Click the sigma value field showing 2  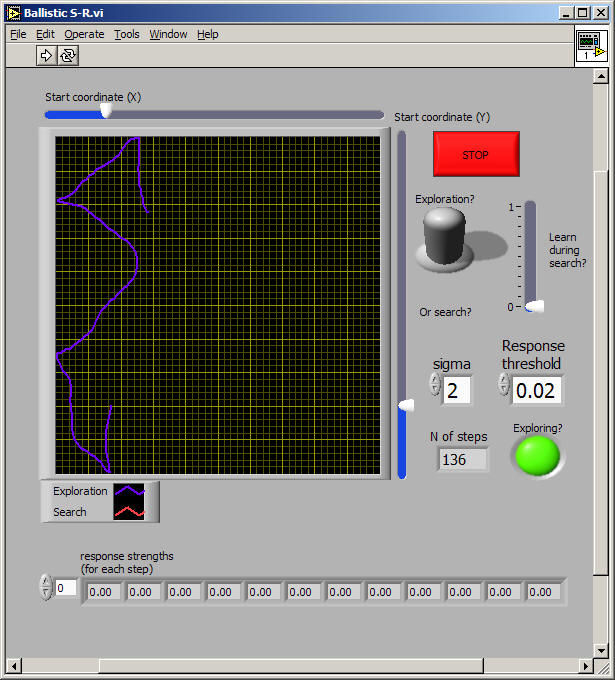(x=457, y=390)
